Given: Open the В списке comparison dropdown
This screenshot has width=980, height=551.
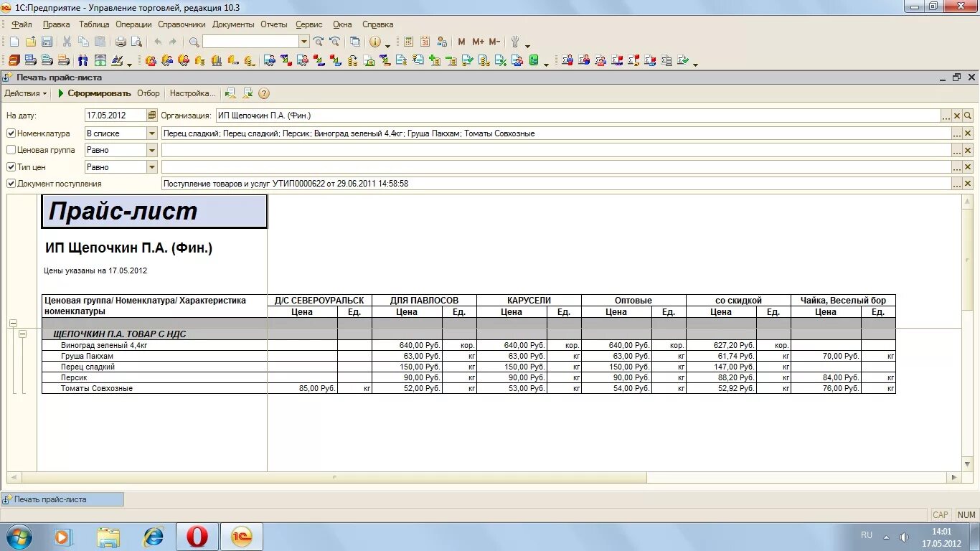Looking at the screenshot, I should pyautogui.click(x=152, y=133).
